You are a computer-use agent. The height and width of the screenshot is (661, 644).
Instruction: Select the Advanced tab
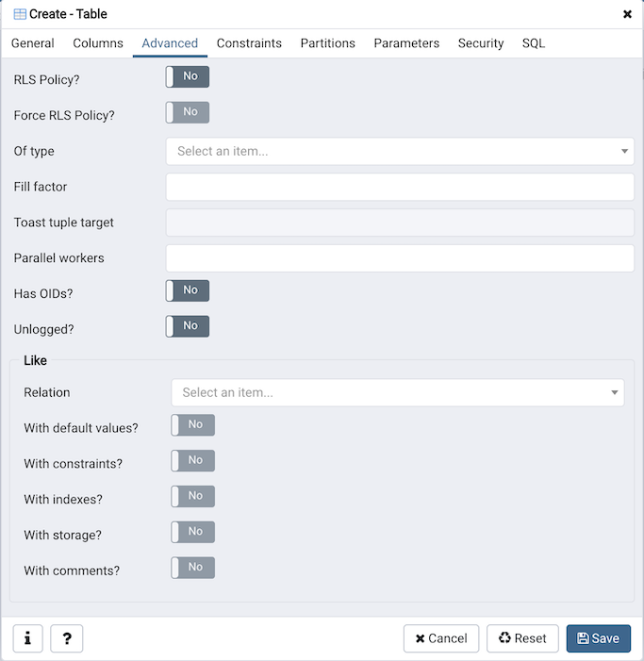[170, 43]
